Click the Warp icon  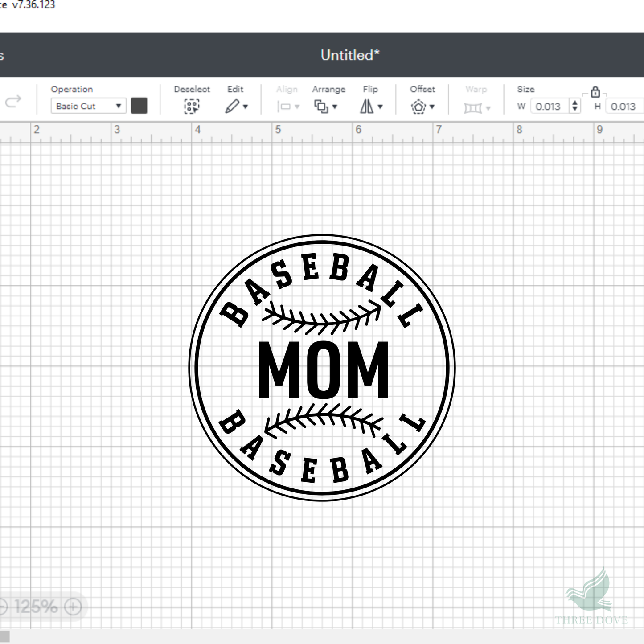point(473,108)
